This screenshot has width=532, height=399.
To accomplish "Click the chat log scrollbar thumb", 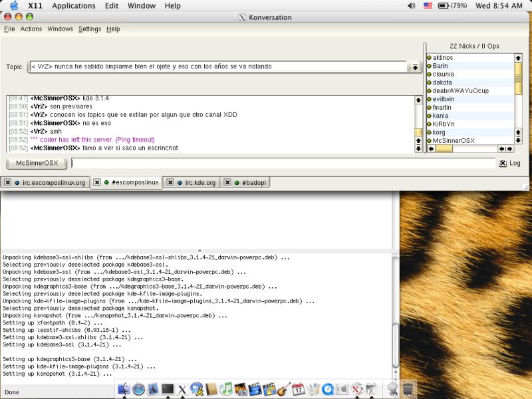I will coord(418,132).
